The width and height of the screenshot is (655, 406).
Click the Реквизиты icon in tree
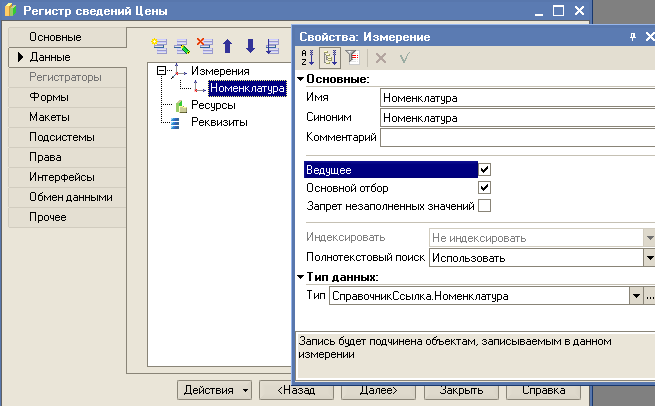point(175,123)
